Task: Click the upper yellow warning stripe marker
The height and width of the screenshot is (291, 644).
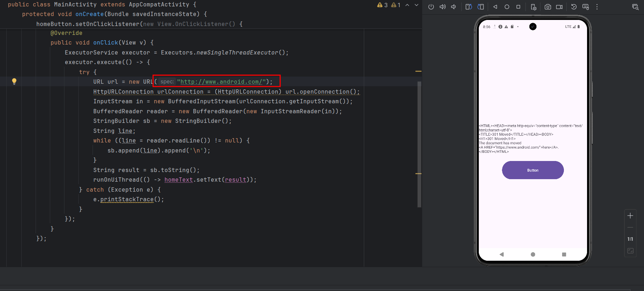Action: pyautogui.click(x=418, y=71)
